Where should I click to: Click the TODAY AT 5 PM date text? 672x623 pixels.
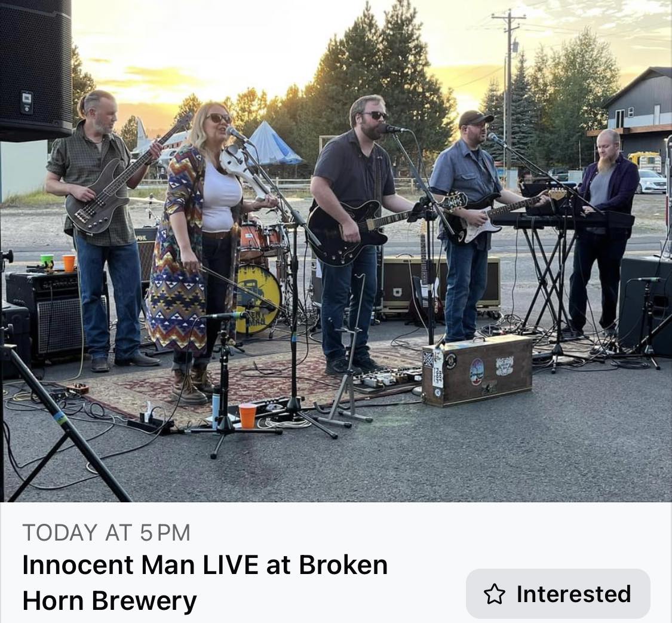tap(106, 533)
